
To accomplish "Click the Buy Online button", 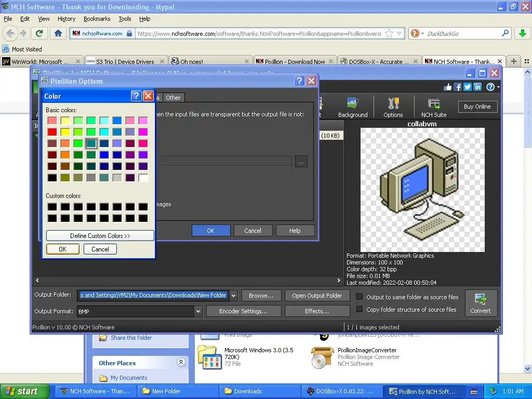I will 477,107.
